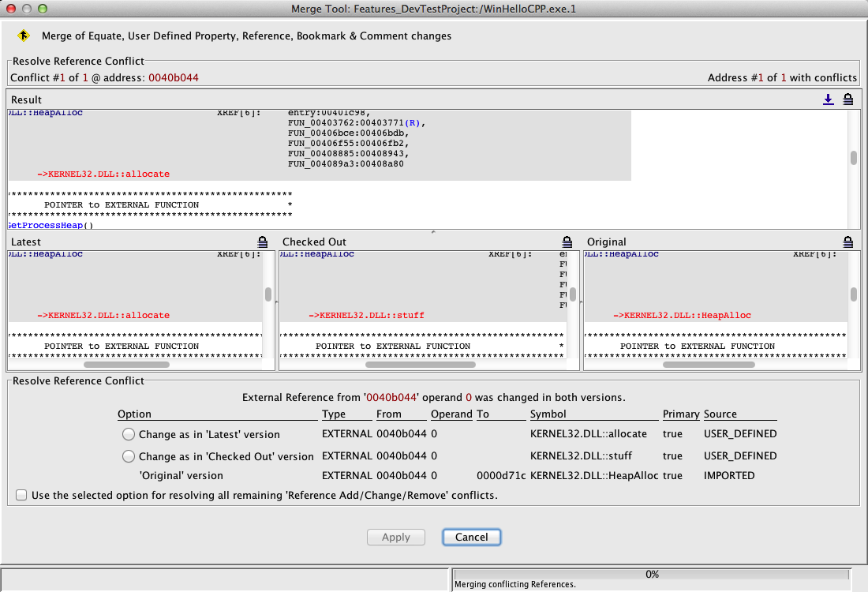
Task: Toggle the lock icon in the Latest panel
Action: [263, 242]
